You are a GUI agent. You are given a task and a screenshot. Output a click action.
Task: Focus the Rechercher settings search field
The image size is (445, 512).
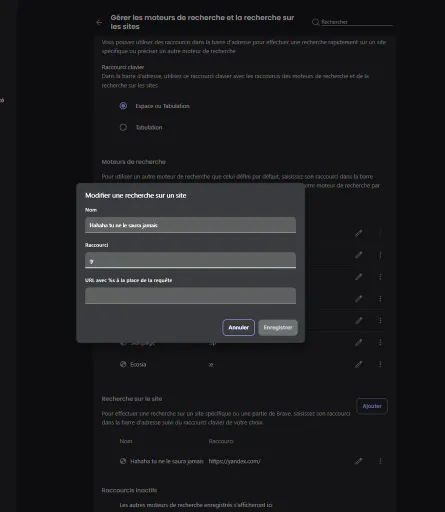coord(357,22)
